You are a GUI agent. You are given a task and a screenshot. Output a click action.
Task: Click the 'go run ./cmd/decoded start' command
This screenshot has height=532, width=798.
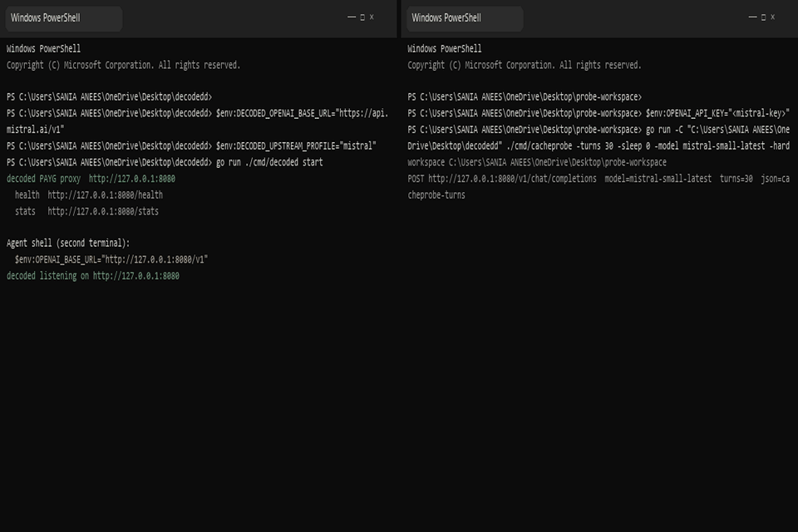tap(269, 162)
